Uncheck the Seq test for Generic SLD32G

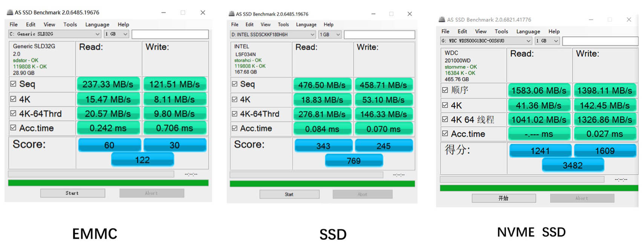[x=13, y=84]
